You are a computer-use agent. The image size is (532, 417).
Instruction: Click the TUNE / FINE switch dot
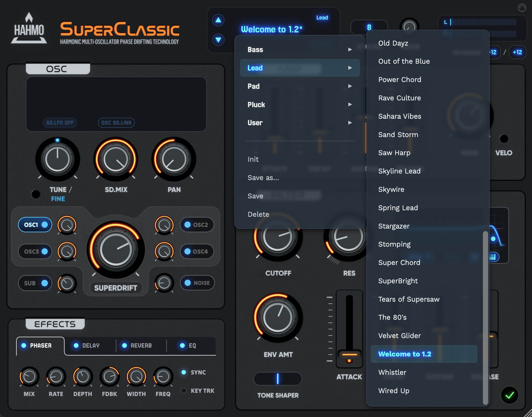click(36, 194)
